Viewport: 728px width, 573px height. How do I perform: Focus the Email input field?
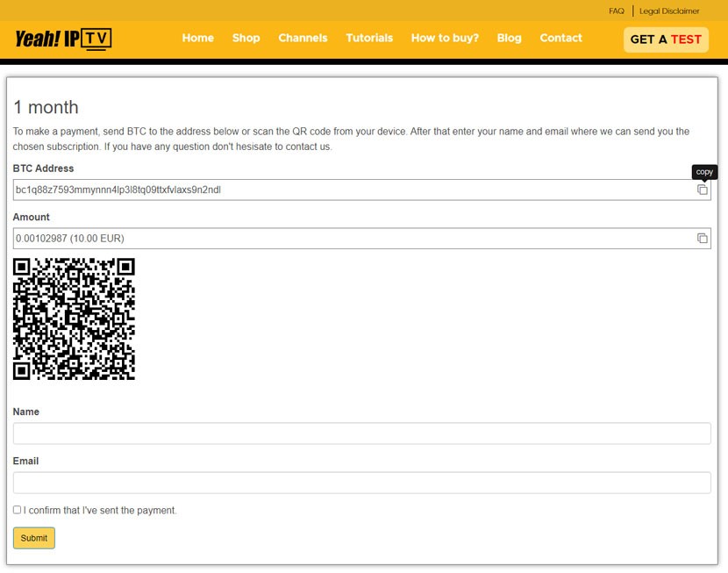[361, 483]
